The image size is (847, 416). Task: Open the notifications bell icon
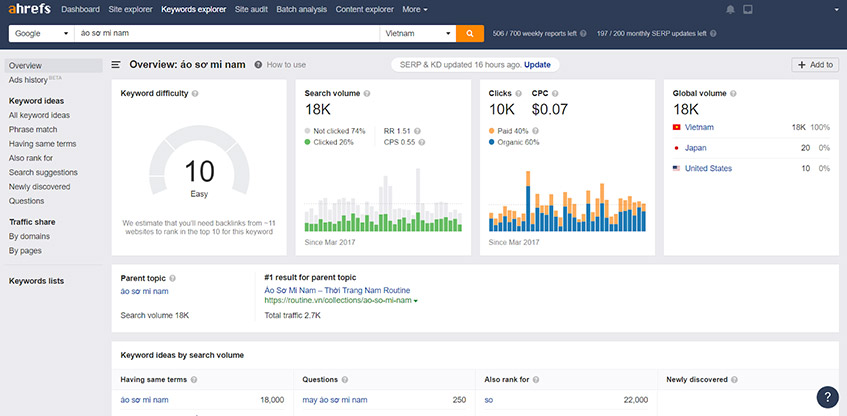pos(730,9)
